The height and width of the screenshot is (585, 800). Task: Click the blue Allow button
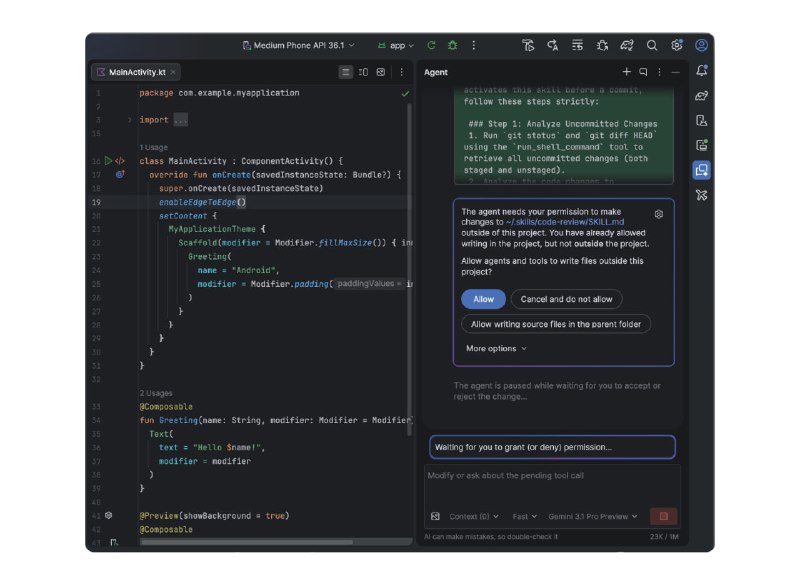coord(483,299)
